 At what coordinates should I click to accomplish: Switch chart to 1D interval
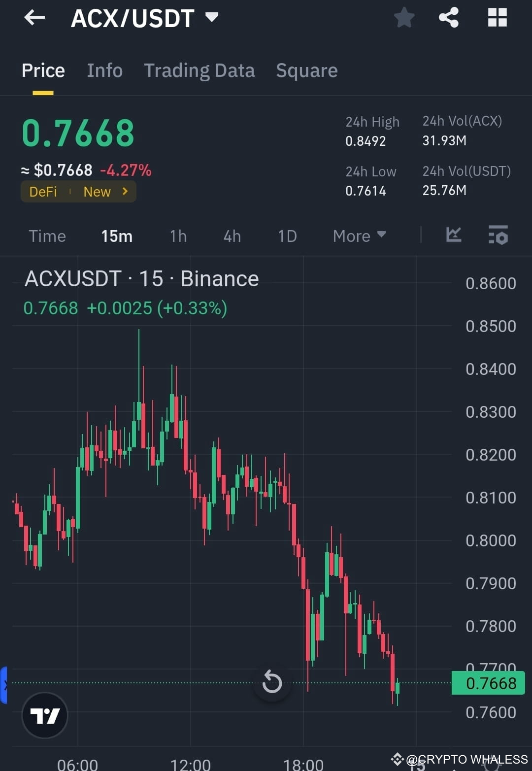[x=287, y=236]
